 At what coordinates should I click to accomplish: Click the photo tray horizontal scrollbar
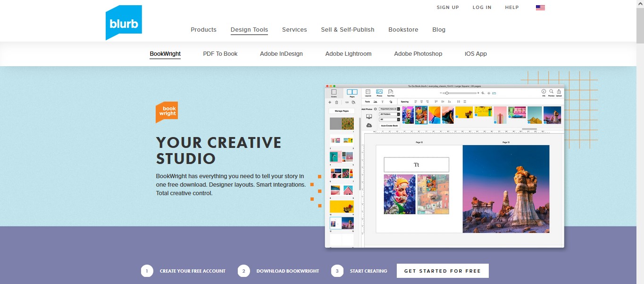[x=529, y=129]
